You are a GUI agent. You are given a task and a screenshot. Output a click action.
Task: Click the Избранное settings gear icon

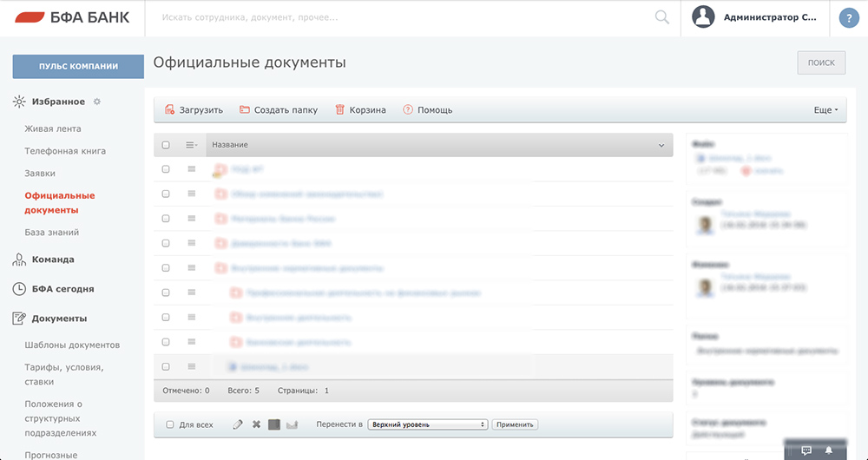point(97,102)
